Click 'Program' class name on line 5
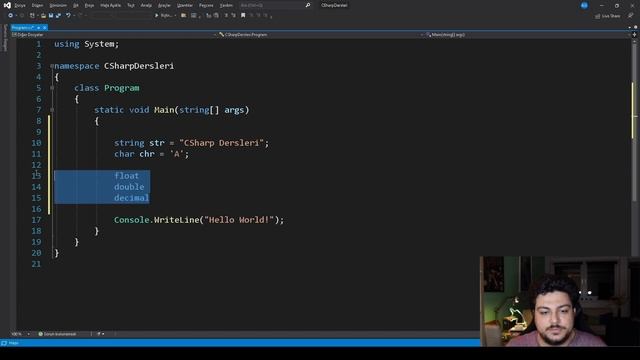 tap(122, 88)
